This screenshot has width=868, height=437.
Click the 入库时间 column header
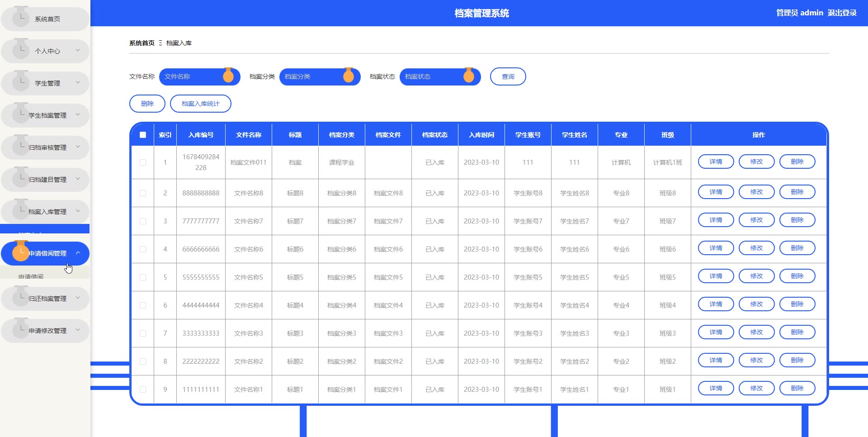pyautogui.click(x=481, y=135)
